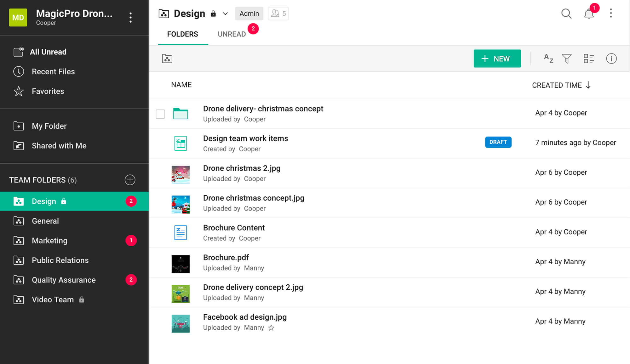Switch to the UNREAD tab
This screenshot has height=364, width=630.
232,34
